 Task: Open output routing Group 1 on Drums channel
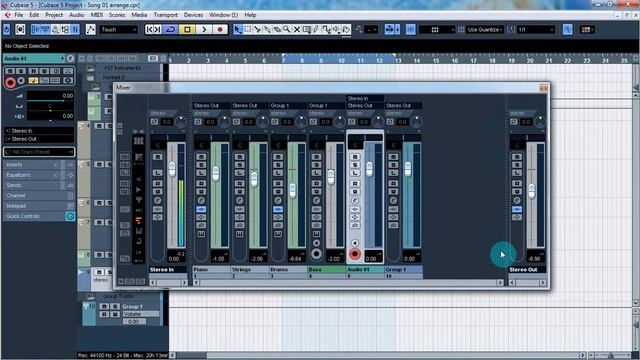pyautogui.click(x=287, y=106)
